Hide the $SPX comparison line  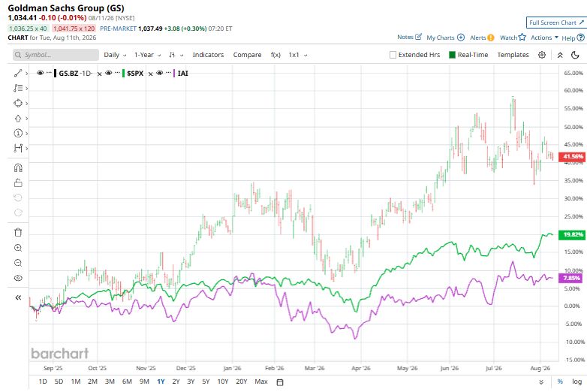tap(109, 73)
